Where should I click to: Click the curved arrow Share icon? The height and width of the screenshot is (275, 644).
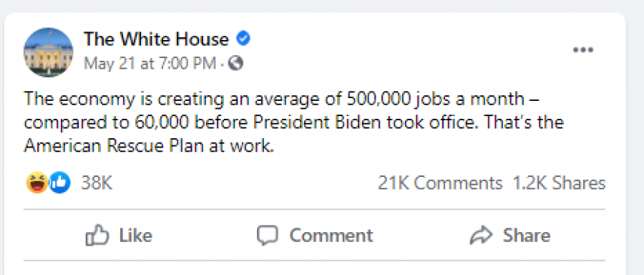[x=482, y=236]
